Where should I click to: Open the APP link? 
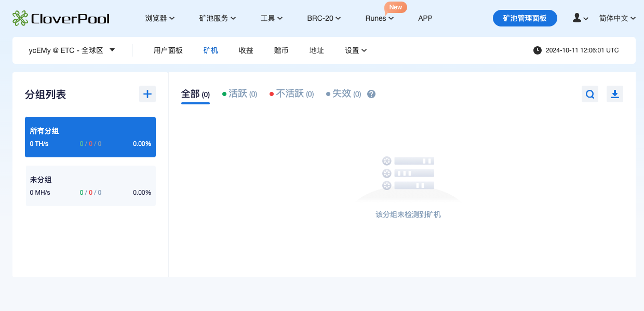point(425,18)
